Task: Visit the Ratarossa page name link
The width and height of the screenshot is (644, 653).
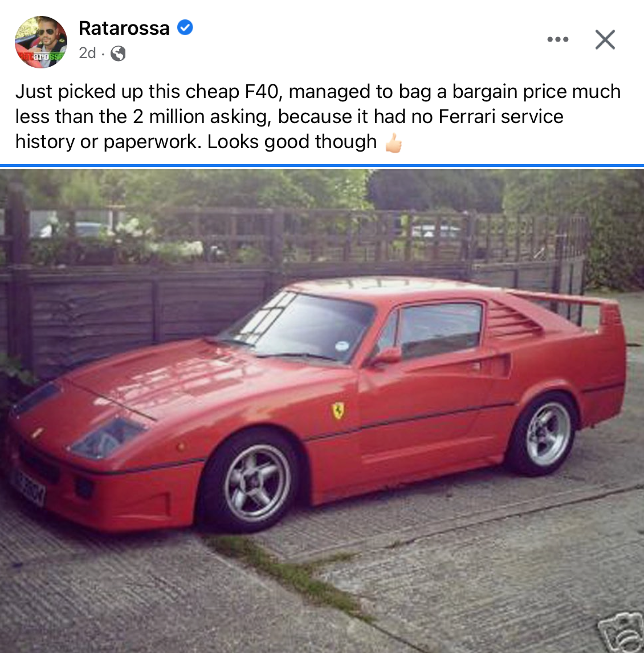Action: (x=124, y=28)
